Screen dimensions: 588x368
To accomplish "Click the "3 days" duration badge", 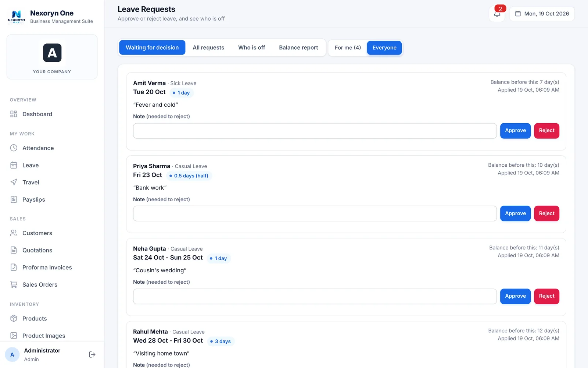I will pos(221,341).
